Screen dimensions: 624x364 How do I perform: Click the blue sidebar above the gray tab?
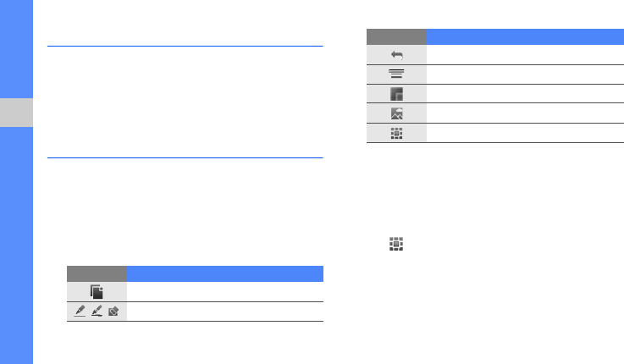pyautogui.click(x=16, y=49)
